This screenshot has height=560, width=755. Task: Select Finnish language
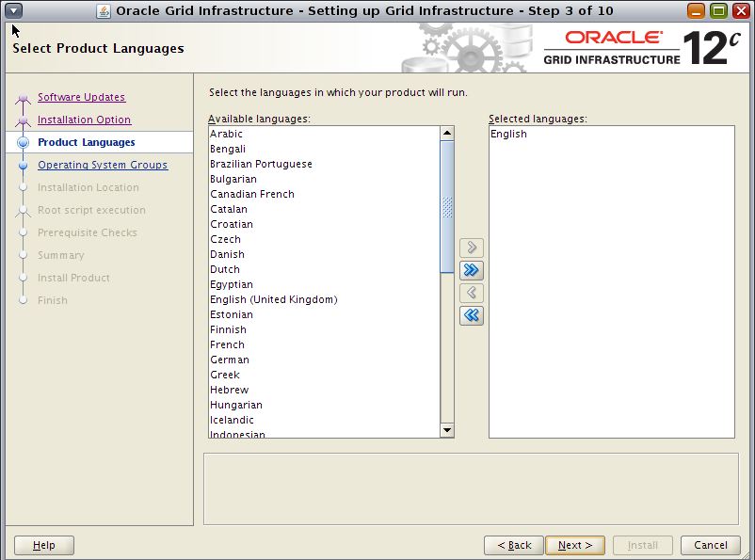324,329
